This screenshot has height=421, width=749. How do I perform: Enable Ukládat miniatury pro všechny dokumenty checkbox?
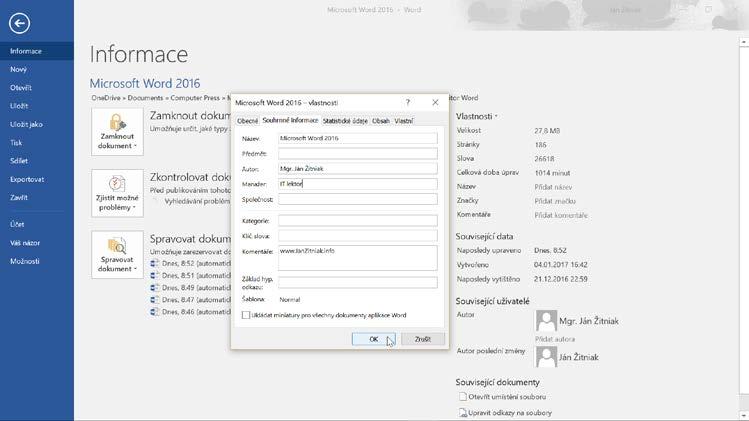(x=246, y=315)
